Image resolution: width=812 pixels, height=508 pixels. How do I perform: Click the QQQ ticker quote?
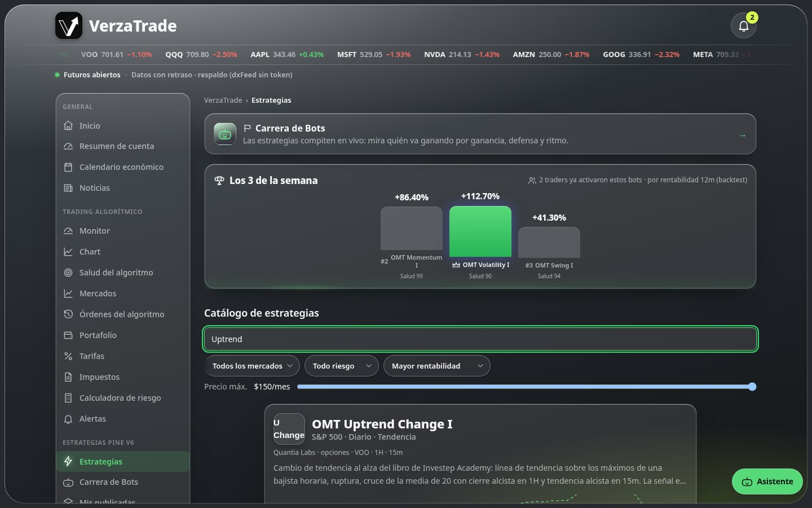click(x=201, y=55)
